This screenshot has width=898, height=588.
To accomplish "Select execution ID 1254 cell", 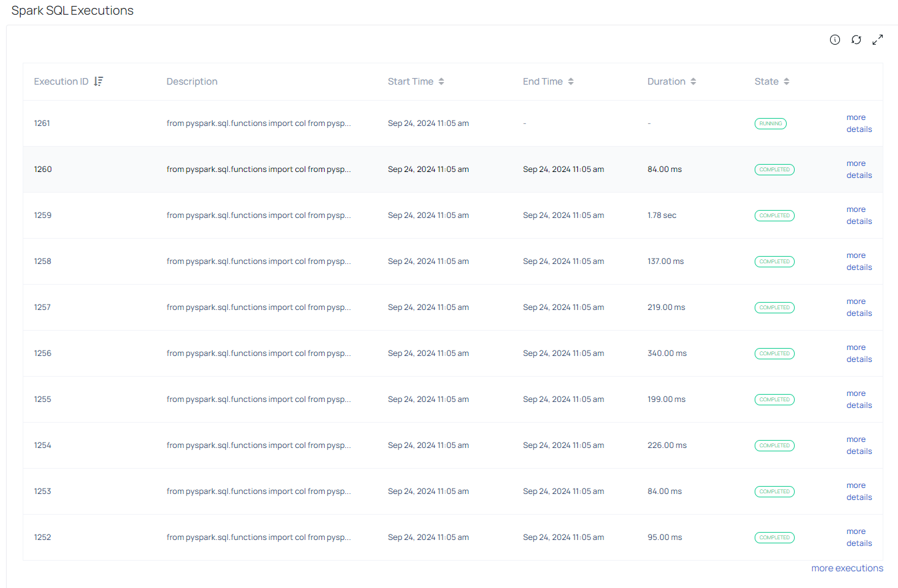I will coord(43,445).
